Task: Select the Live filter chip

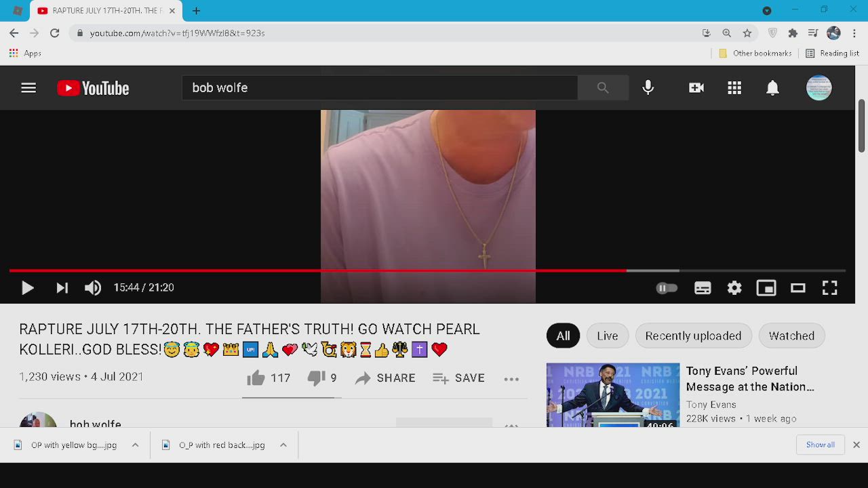Action: [607, 335]
